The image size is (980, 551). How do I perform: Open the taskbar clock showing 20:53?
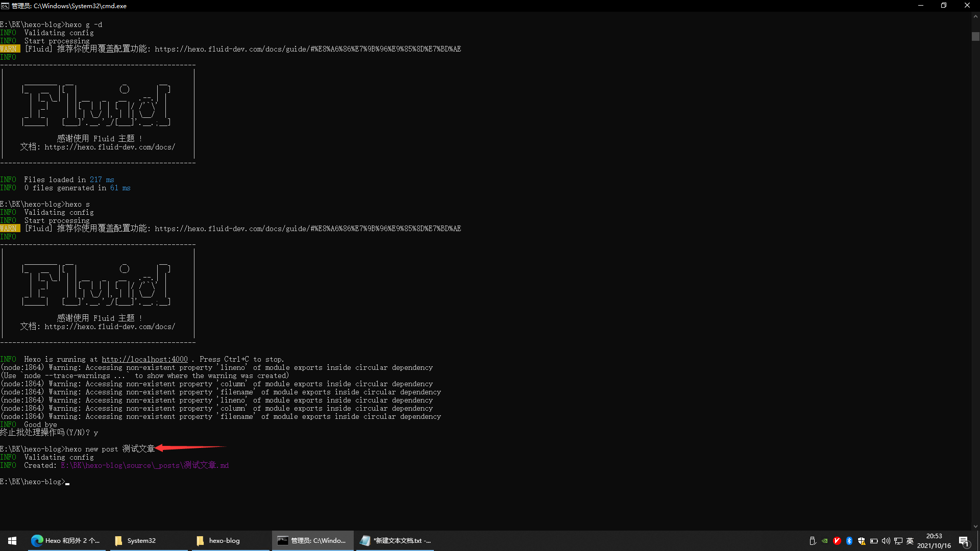(x=934, y=541)
